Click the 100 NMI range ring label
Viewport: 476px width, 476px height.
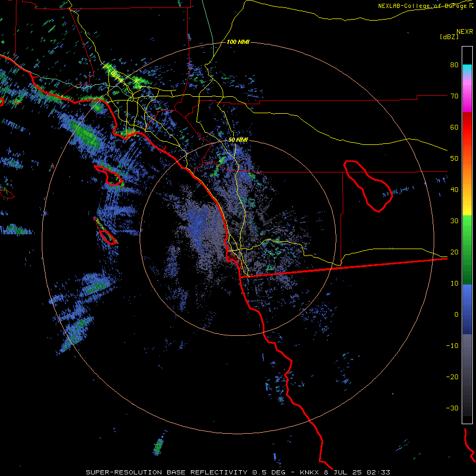[238, 42]
